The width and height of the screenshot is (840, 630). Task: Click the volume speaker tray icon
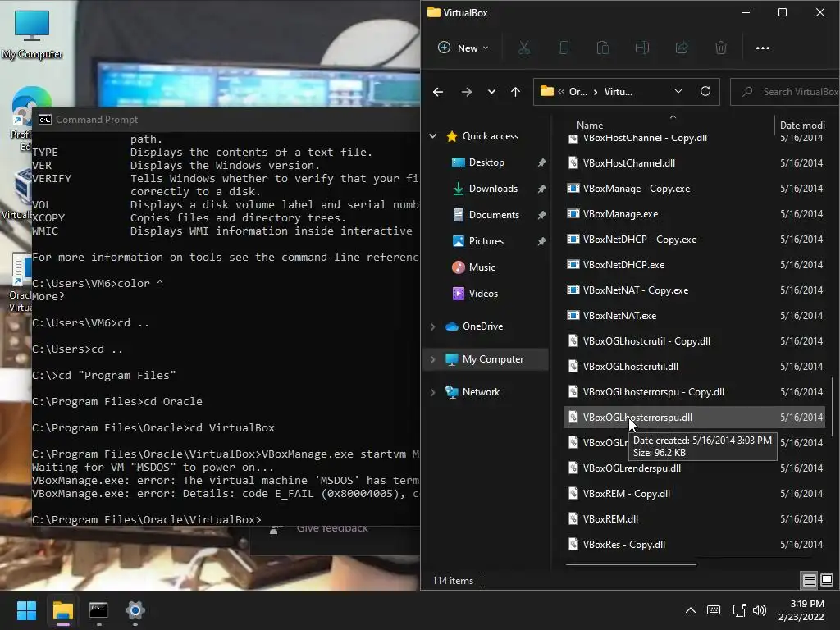760,610
